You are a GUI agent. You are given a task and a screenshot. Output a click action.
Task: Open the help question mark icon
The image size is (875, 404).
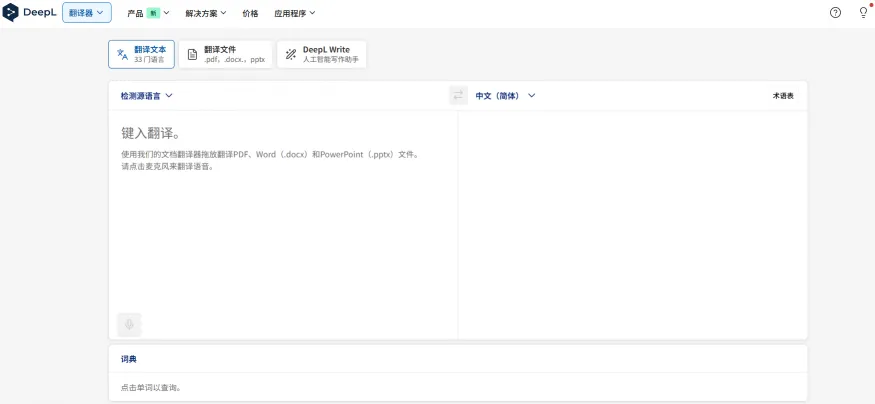835,13
